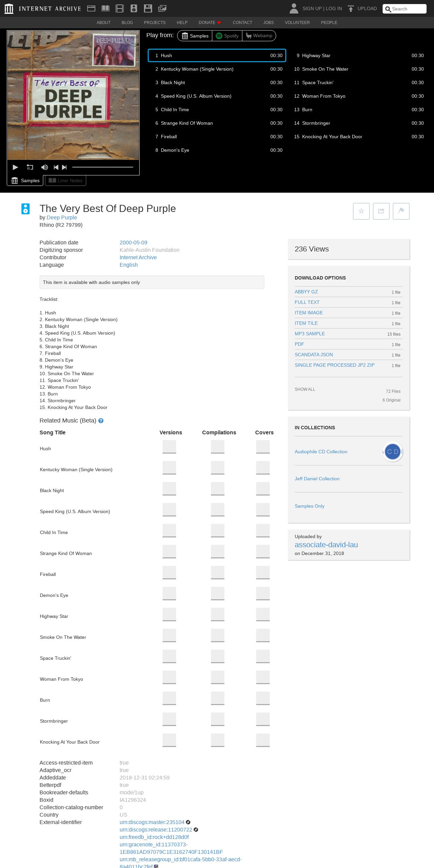Screen dimensions: 434x868
Task: Click the Search input field
Action: coord(405,9)
